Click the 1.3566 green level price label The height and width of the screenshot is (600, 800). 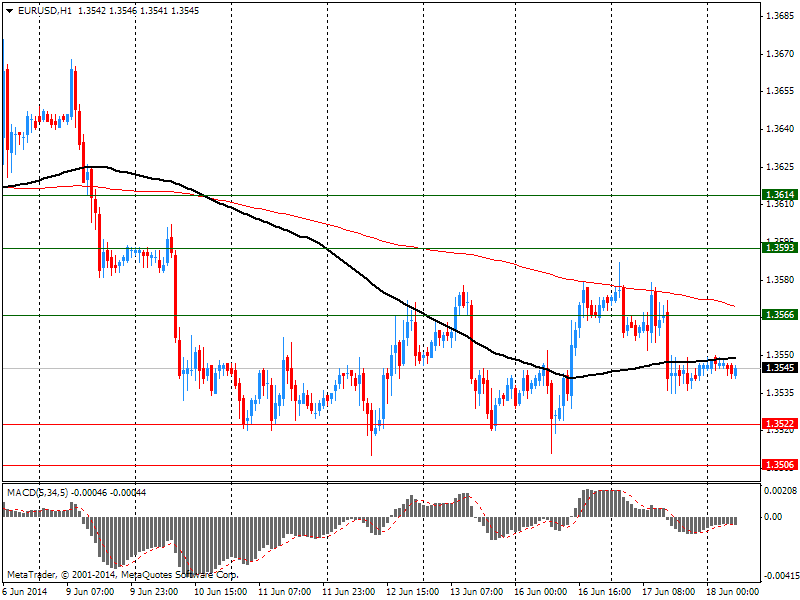click(780, 315)
